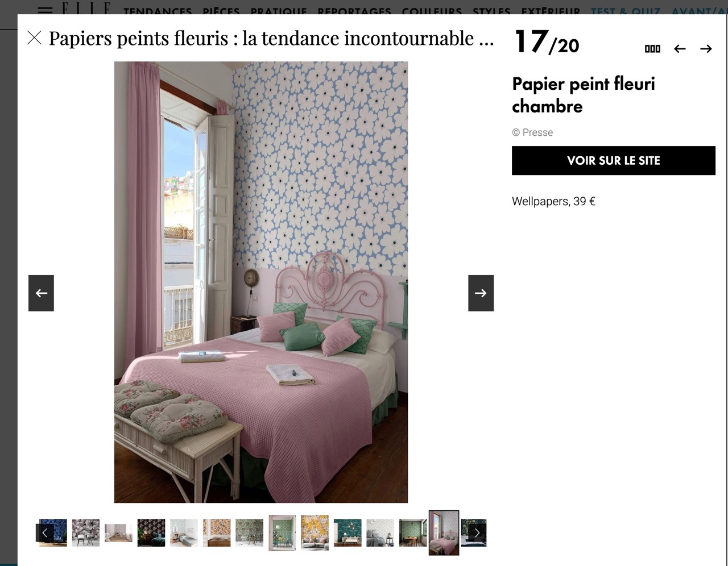The image size is (728, 566).
Task: Select the black-and-white floral thumbnail
Action: pos(86,533)
